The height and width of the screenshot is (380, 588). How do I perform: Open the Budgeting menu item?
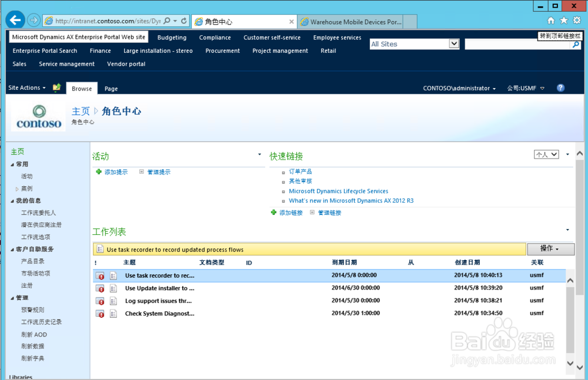(x=172, y=38)
